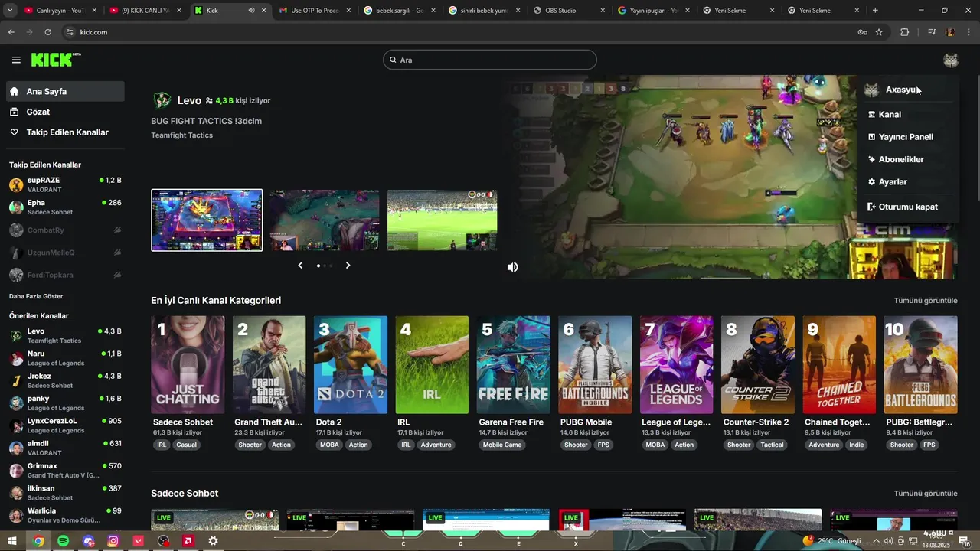Switch to the OBS Studio browser tab
The height and width of the screenshot is (551, 980).
click(567, 11)
